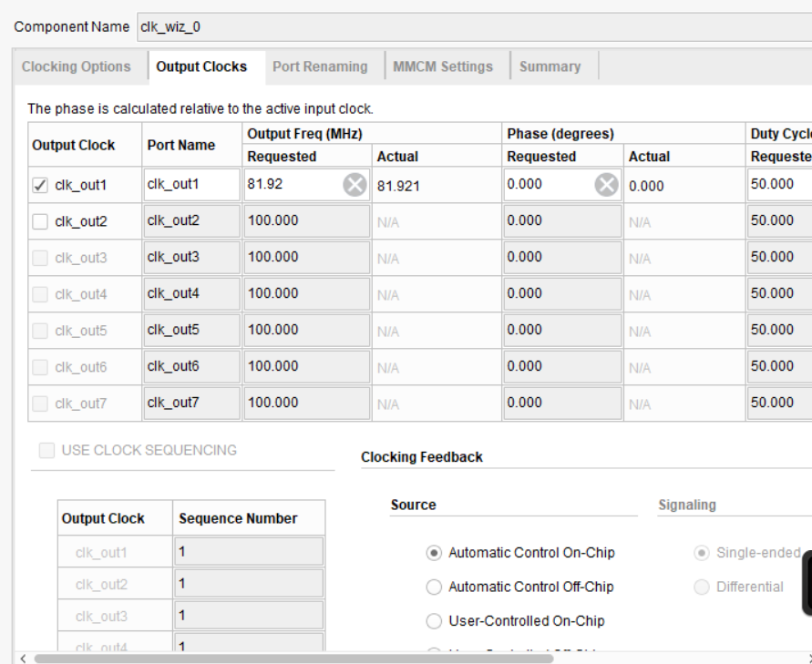Click clk_out5 requested phase field

(x=562, y=331)
